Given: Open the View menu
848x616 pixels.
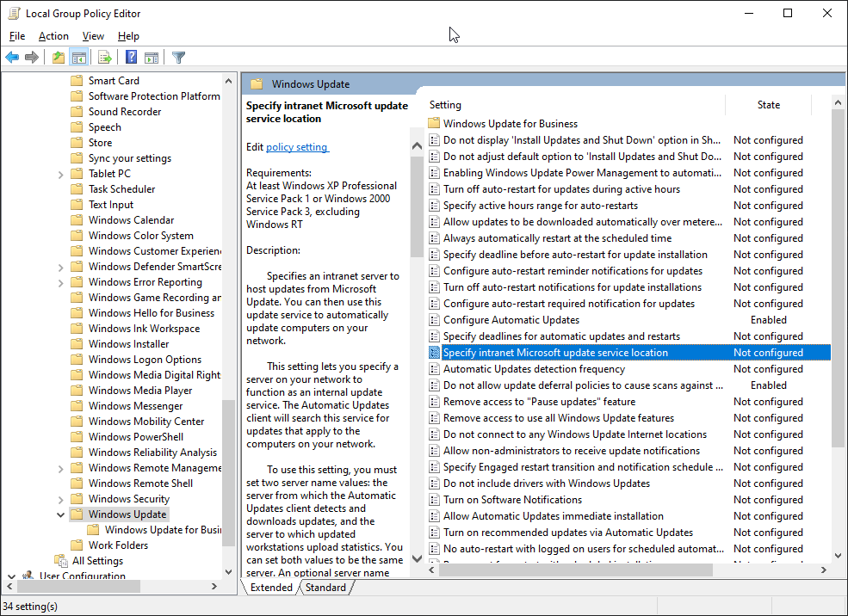Looking at the screenshot, I should [x=93, y=36].
